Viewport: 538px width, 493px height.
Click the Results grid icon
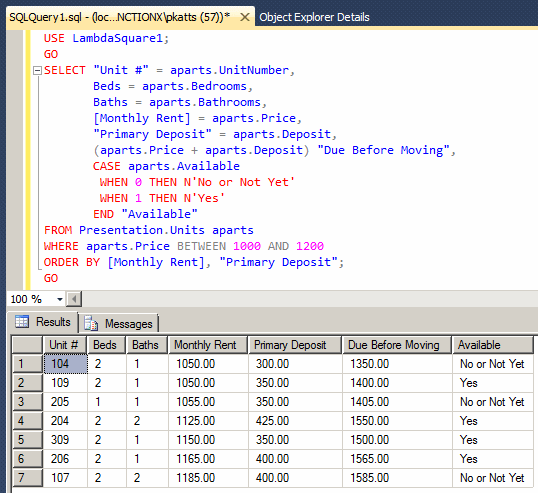click(22, 322)
